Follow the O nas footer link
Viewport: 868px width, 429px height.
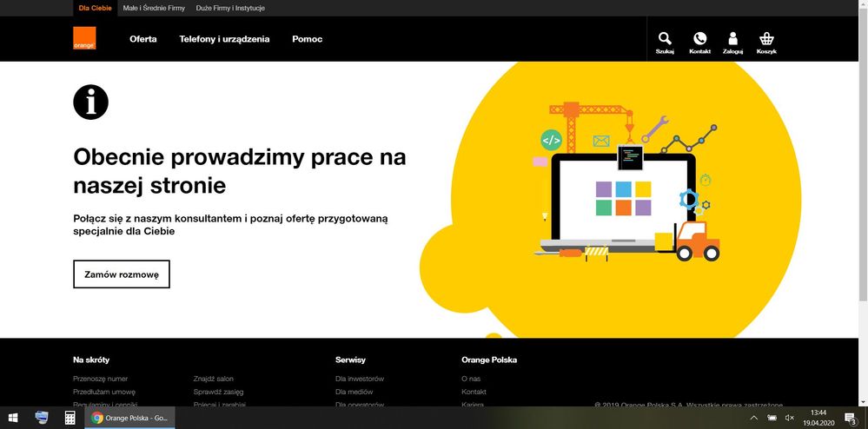tap(471, 379)
